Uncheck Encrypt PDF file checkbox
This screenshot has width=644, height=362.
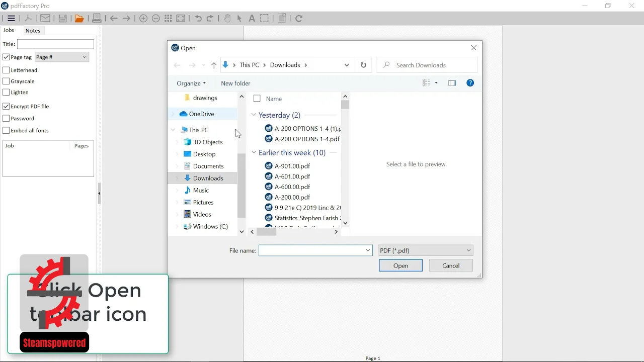[6, 107]
